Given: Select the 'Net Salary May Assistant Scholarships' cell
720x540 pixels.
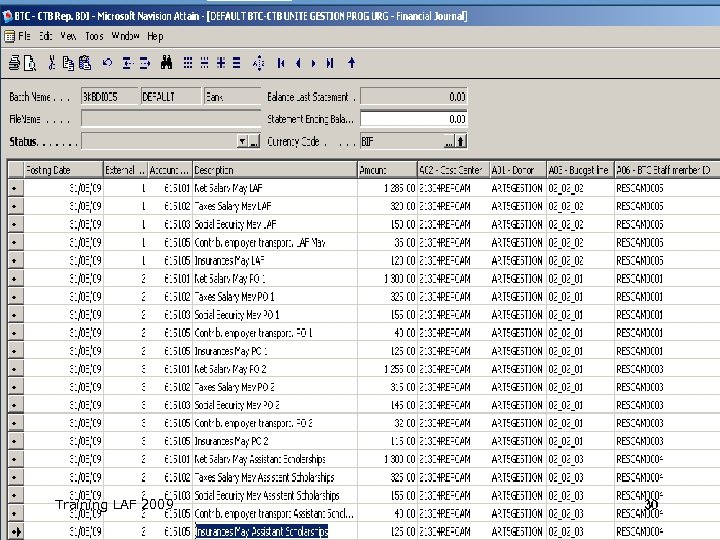Looking at the screenshot, I should pos(275,459).
